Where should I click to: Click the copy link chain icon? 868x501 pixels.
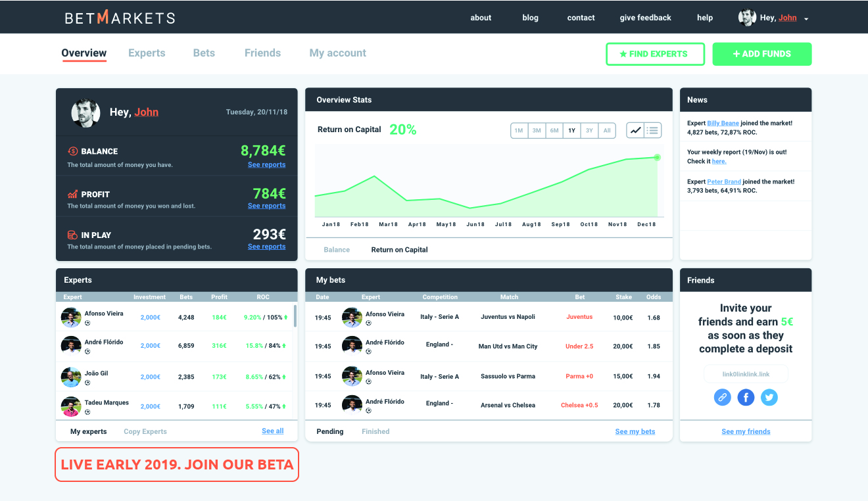[x=722, y=397]
